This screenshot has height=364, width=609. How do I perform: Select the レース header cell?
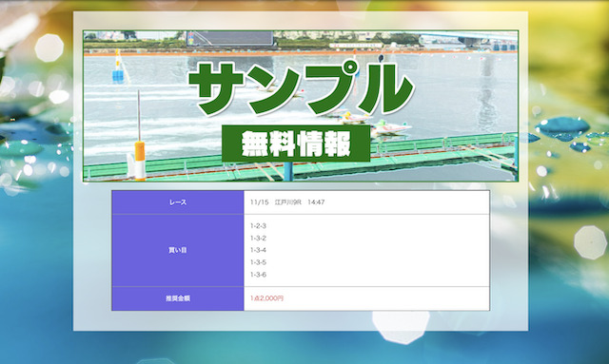(x=178, y=202)
